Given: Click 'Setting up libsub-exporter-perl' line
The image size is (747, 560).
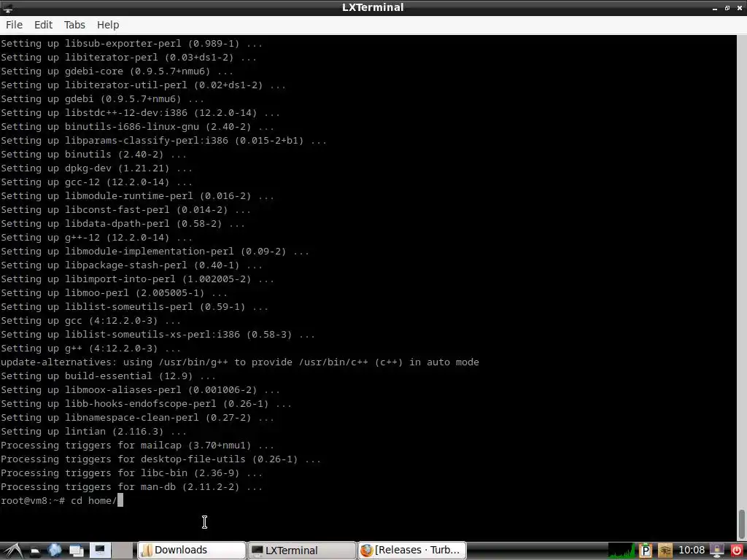Looking at the screenshot, I should pyautogui.click(x=131, y=44).
